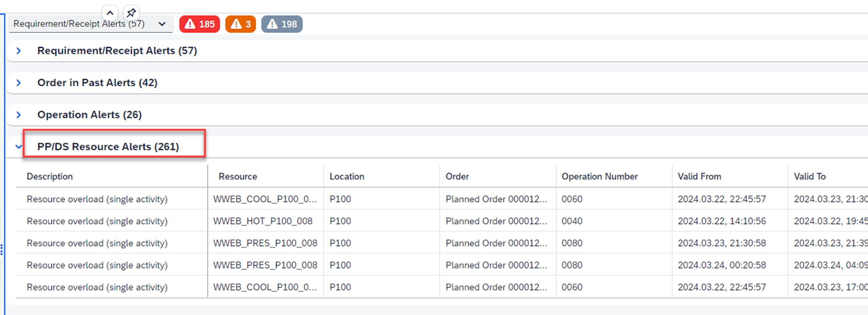Sort by the Description column header
Screen dimensions: 868x315
(49, 177)
